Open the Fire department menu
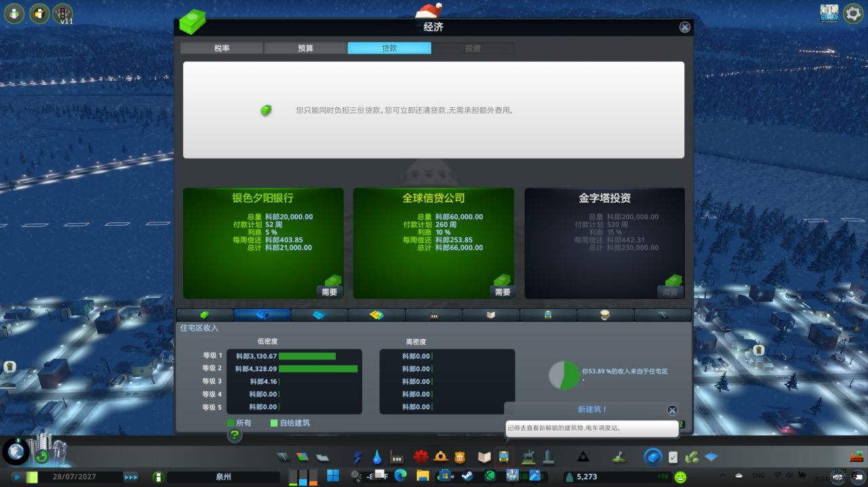Viewport: 868px width, 487px height. [x=441, y=456]
